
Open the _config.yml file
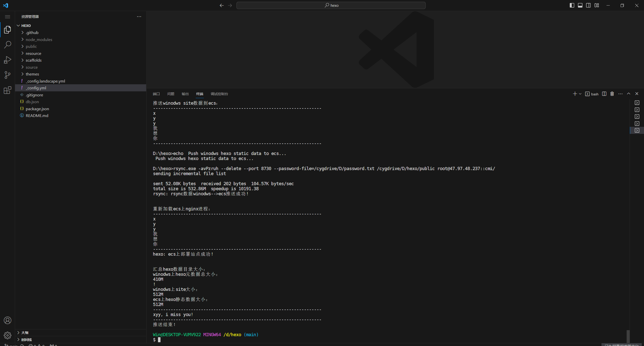click(x=80, y=88)
